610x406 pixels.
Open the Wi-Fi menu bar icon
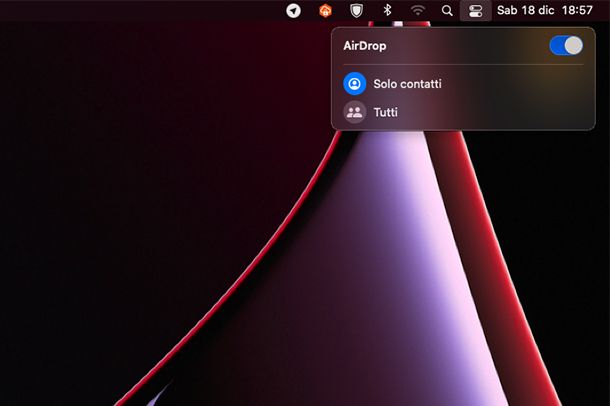(x=417, y=10)
